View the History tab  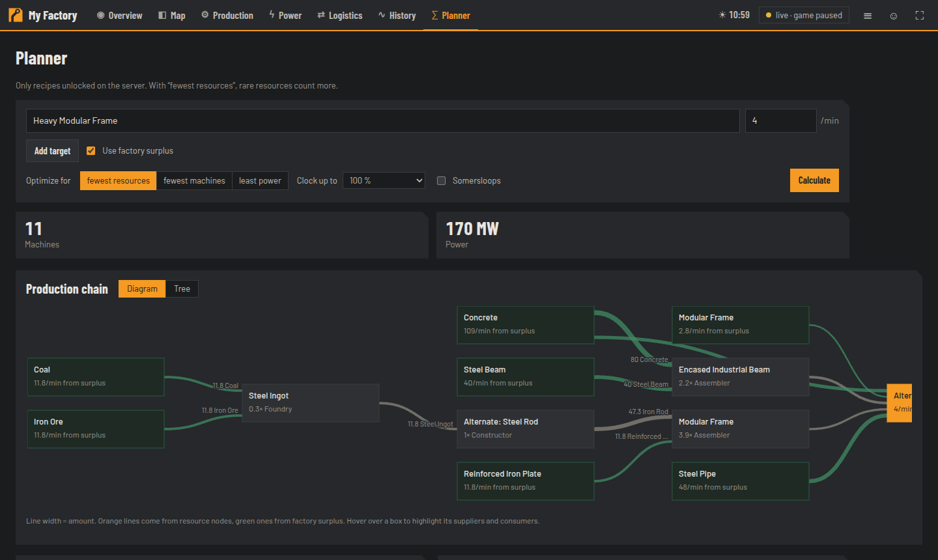[x=397, y=16]
